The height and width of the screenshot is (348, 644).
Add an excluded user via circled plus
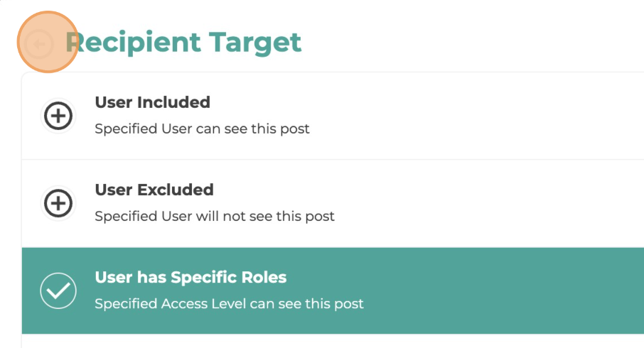pos(58,203)
